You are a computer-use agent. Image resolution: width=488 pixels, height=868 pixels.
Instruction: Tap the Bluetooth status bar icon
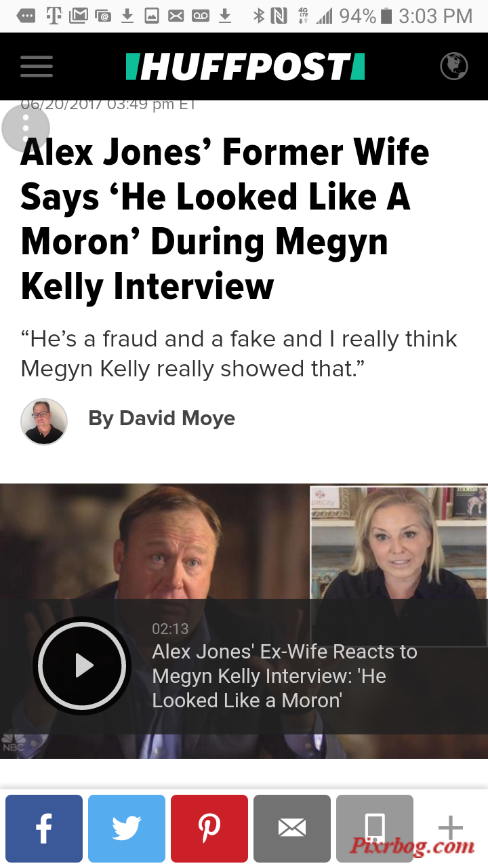pyautogui.click(x=258, y=16)
